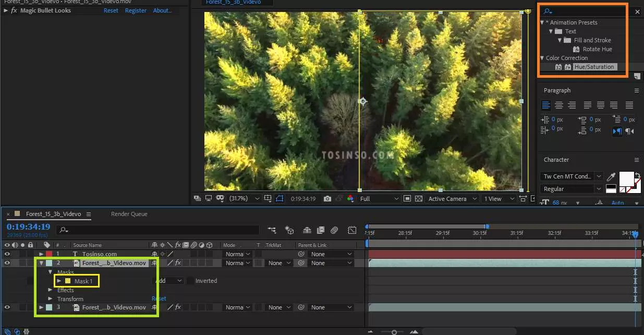
Task: Click the white fill color swatch
Action: pyautogui.click(x=626, y=178)
